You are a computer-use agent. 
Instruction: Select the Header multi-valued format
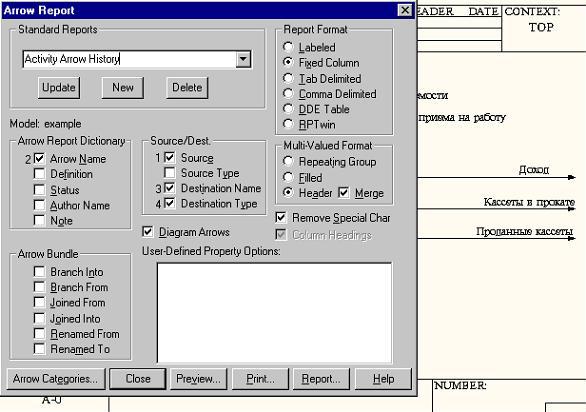(288, 193)
